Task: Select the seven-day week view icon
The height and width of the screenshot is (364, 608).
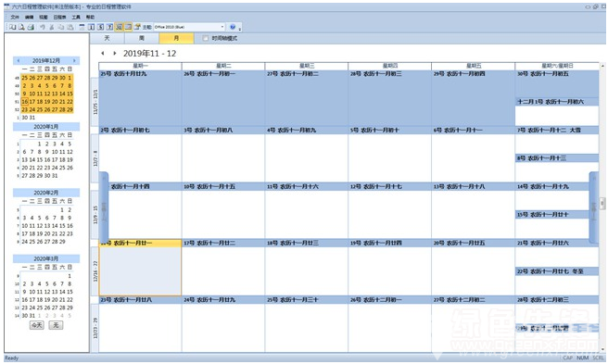Action: (109, 27)
